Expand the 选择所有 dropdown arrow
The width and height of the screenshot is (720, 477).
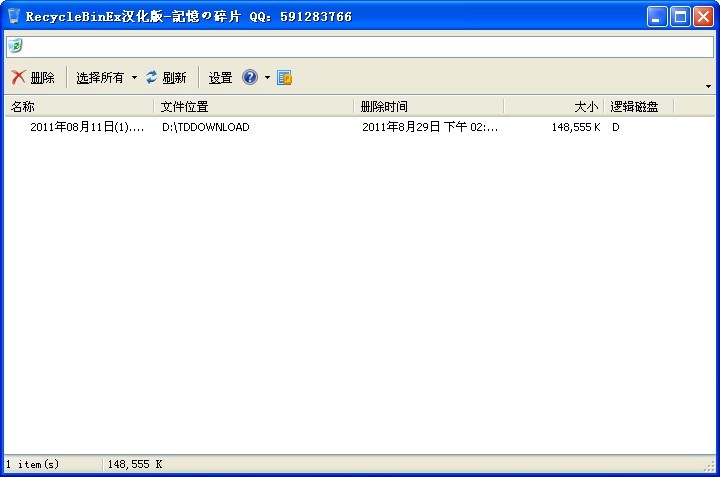pos(134,78)
